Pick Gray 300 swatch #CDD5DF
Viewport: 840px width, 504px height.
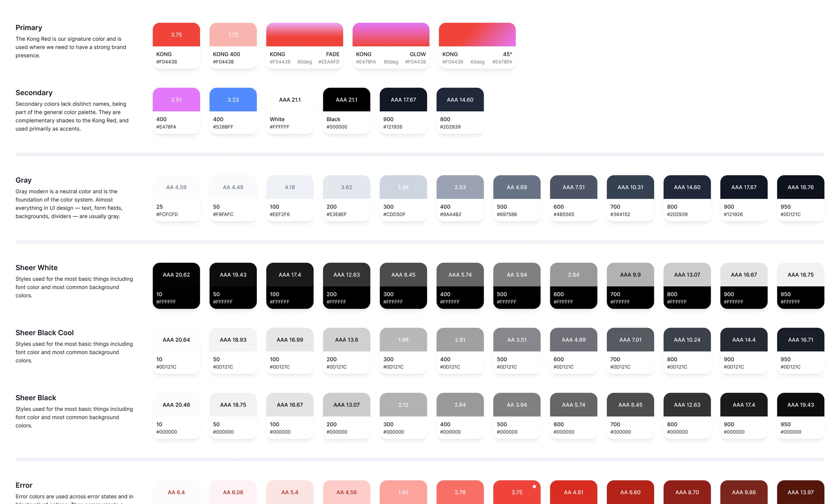click(403, 198)
